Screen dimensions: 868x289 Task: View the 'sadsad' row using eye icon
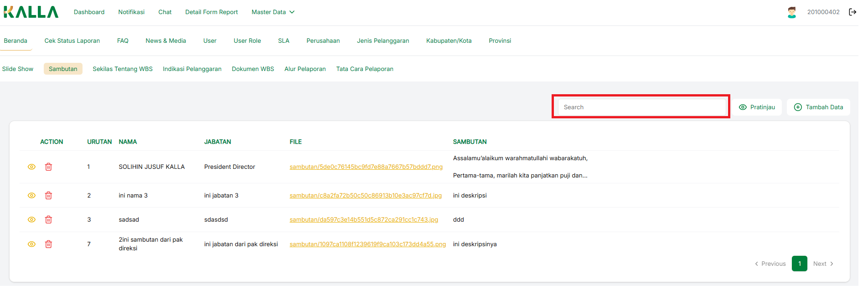(31, 220)
